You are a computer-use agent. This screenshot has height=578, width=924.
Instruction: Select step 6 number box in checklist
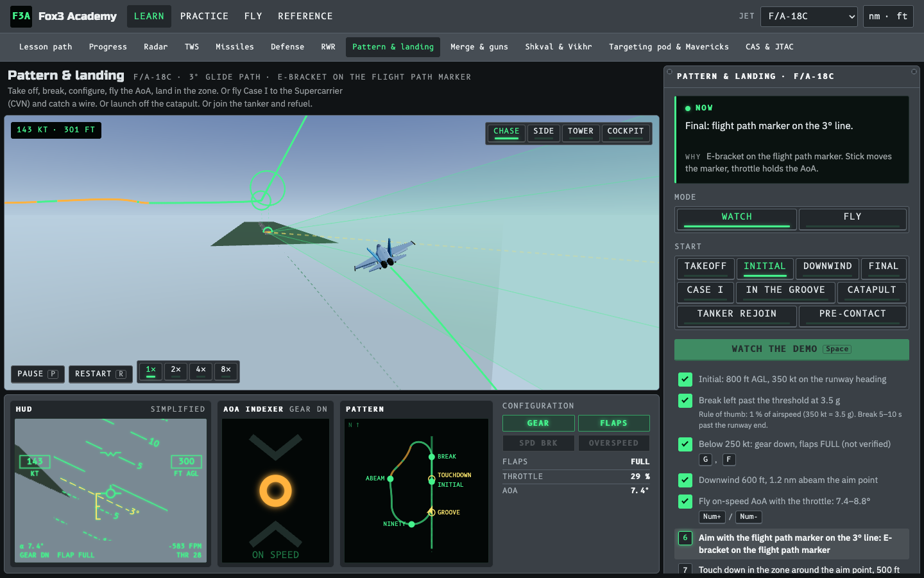[685, 538]
